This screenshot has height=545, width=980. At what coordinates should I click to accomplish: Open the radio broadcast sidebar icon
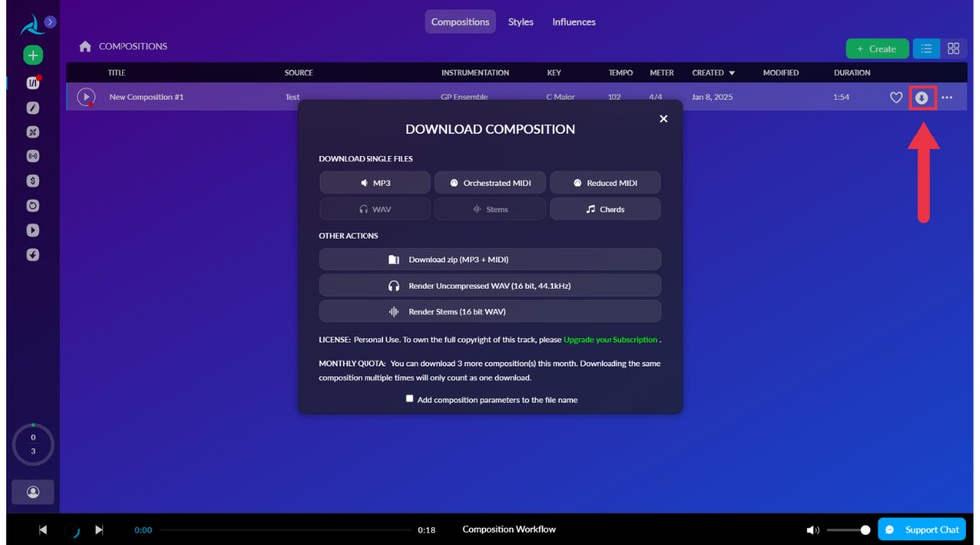[33, 156]
